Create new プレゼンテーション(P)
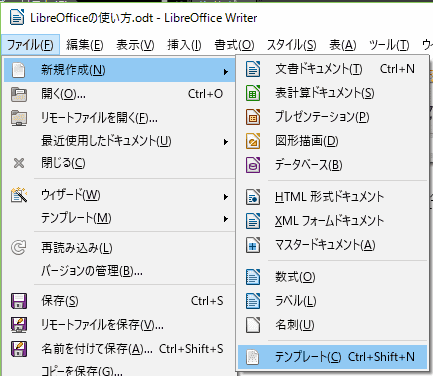The image size is (433, 376). click(332, 117)
